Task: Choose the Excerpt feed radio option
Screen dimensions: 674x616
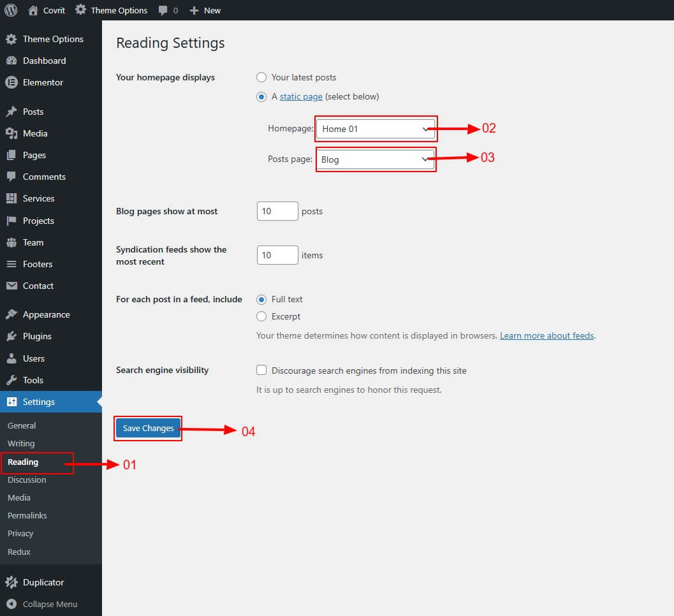Action: coord(261,316)
